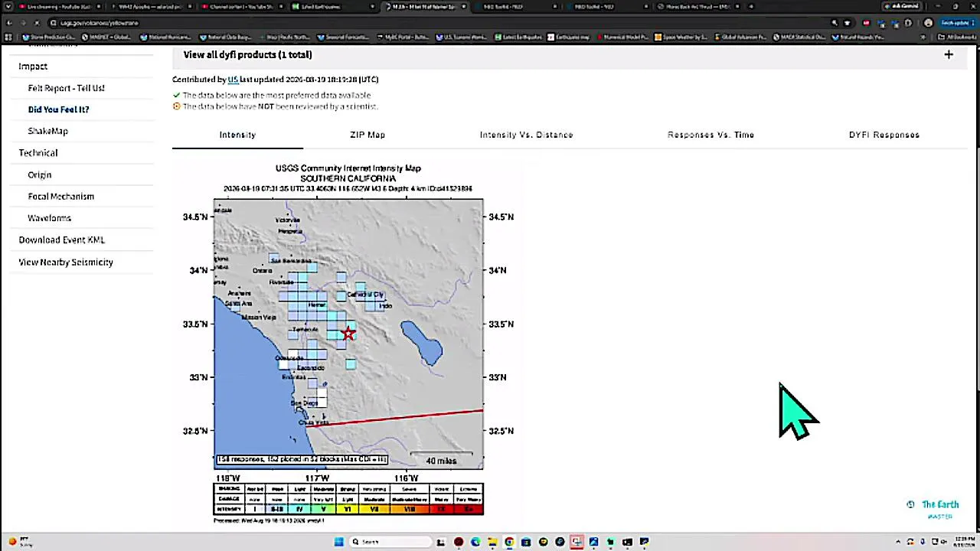The height and width of the screenshot is (551, 980).
Task: Open Felt Report - Tell Us! link
Action: [66, 88]
